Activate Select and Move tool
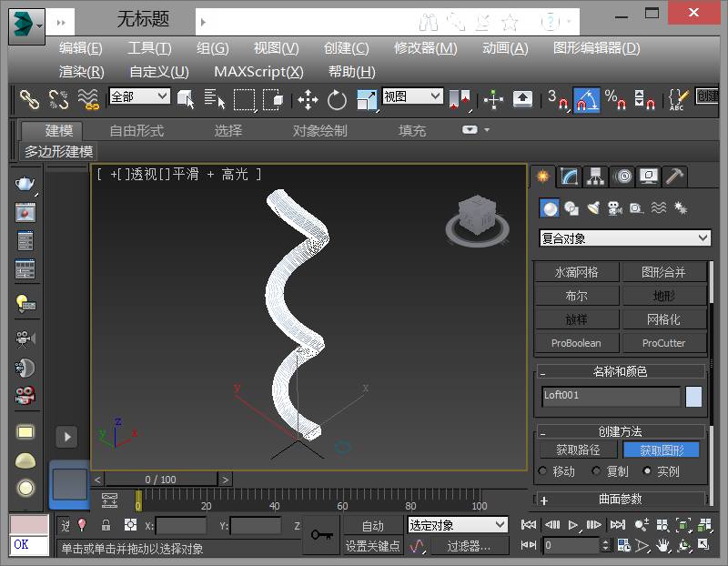The image size is (728, 566). (x=308, y=100)
